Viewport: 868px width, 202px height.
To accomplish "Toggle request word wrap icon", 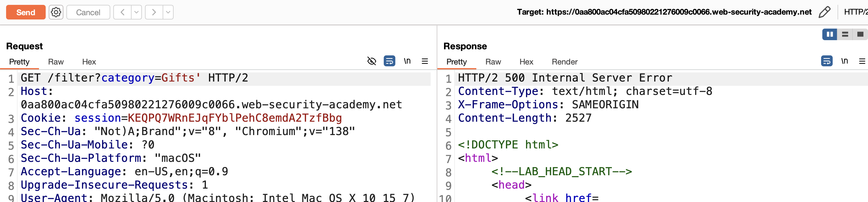I will (390, 61).
